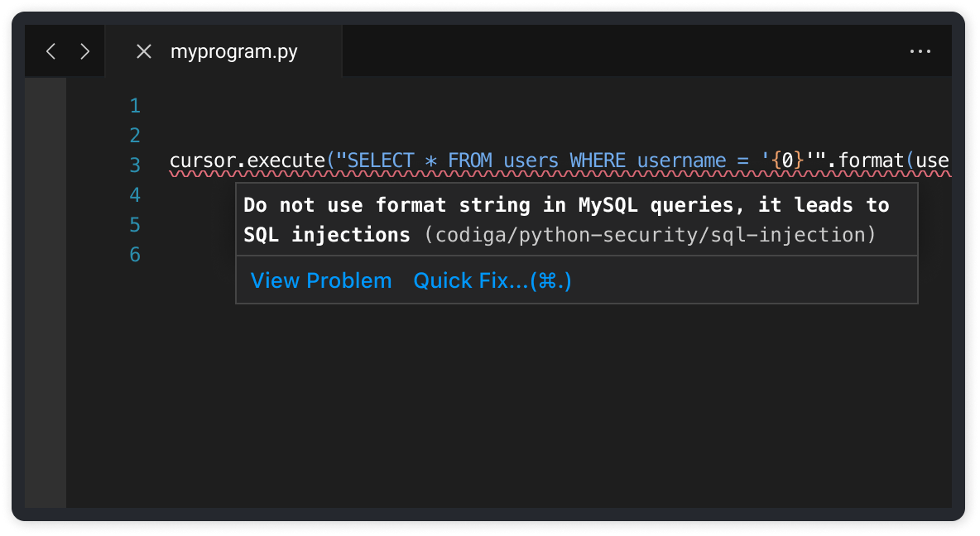Go back with the left chevron arrow
980x536 pixels.
click(x=51, y=51)
